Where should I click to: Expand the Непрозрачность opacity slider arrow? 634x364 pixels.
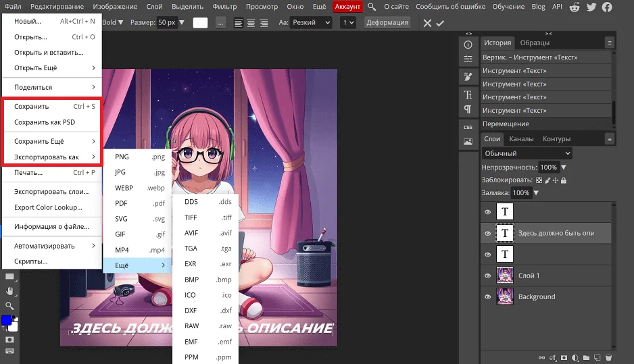[564, 167]
